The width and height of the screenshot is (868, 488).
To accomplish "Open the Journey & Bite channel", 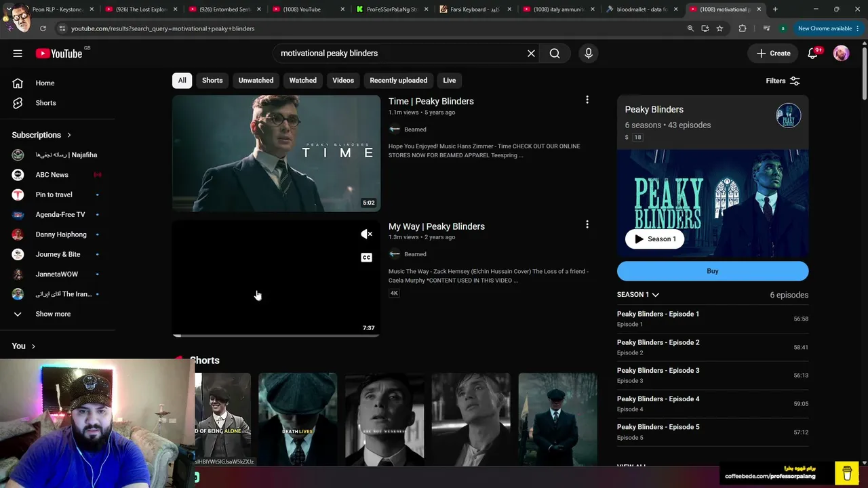I will pyautogui.click(x=57, y=254).
